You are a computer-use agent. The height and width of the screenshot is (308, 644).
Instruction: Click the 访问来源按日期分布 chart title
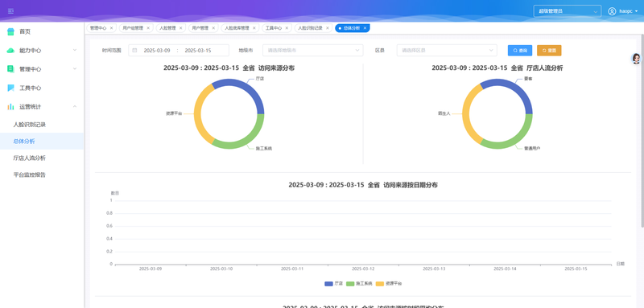(363, 185)
